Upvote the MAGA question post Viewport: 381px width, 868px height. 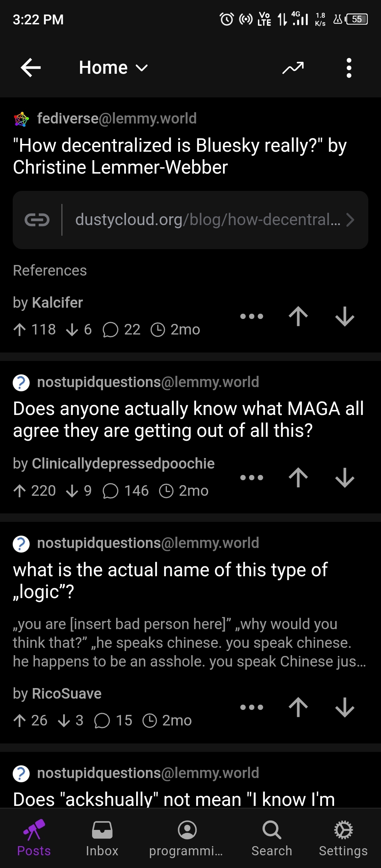(298, 477)
